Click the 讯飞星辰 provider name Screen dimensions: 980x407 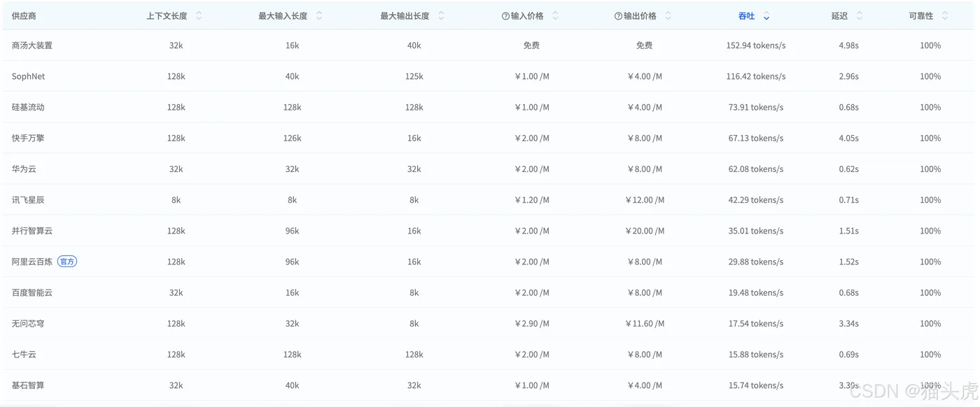(x=28, y=200)
